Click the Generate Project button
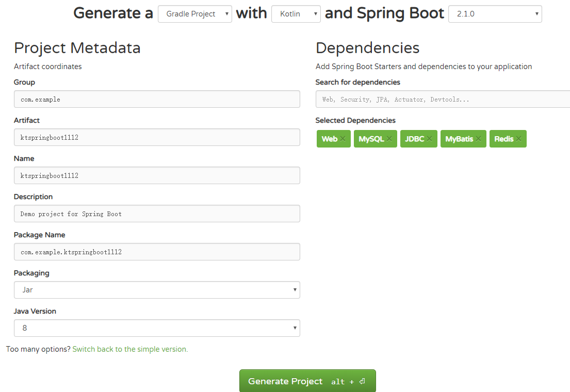The height and width of the screenshot is (392, 570). point(307,381)
